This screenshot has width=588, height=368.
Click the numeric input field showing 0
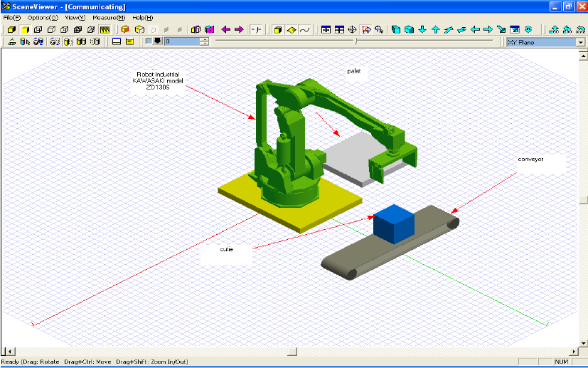(181, 42)
